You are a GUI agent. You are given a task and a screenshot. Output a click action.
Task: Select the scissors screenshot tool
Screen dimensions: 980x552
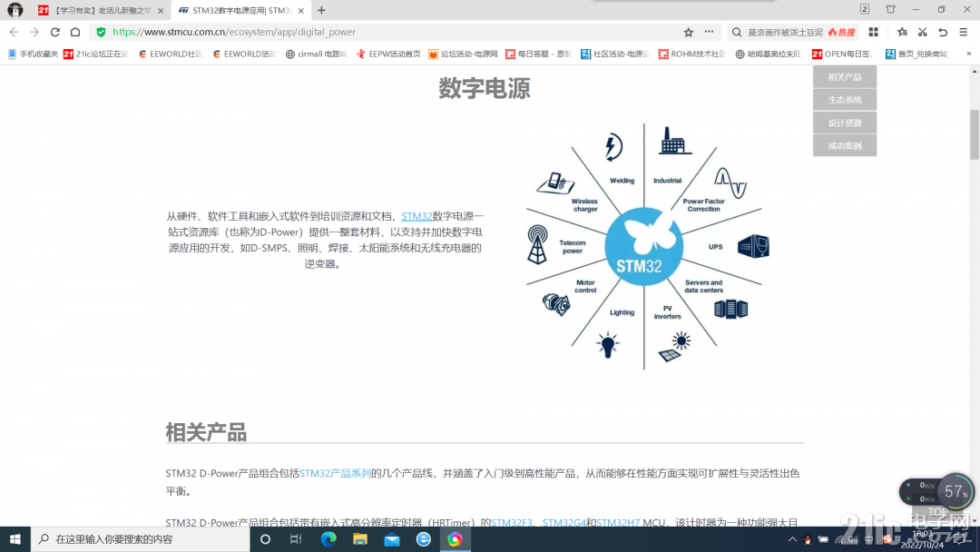[x=923, y=32]
